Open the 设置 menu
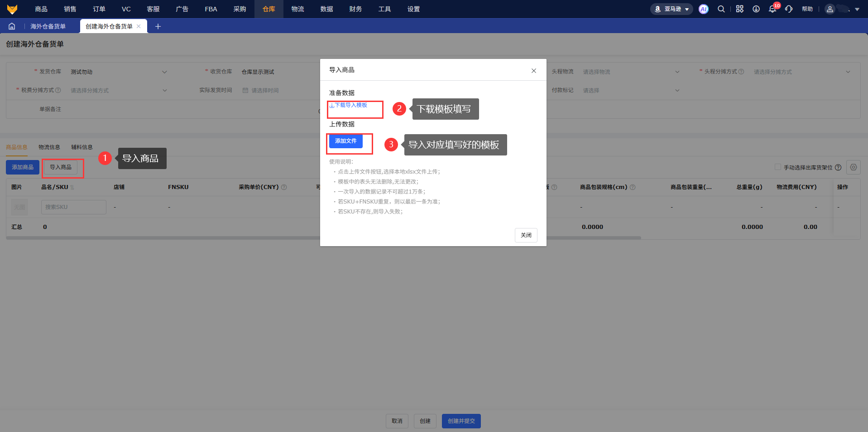The height and width of the screenshot is (432, 868). 414,9
